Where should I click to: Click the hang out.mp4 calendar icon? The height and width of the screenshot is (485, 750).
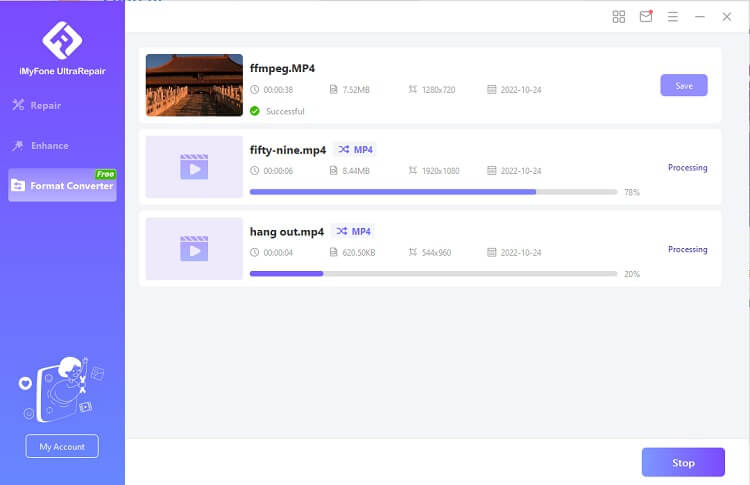point(492,253)
